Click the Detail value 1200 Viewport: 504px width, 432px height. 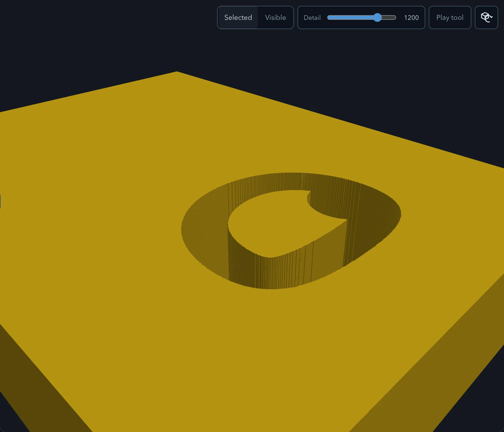coord(411,17)
